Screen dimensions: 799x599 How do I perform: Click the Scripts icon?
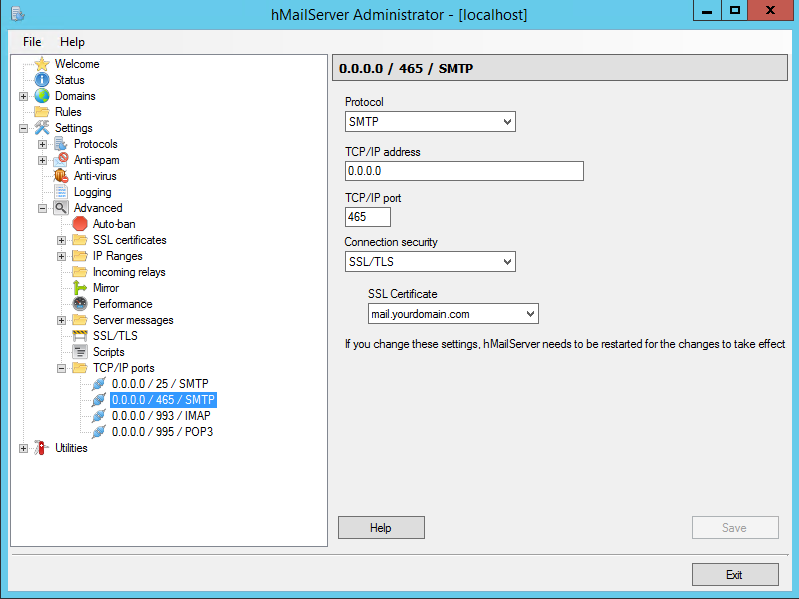click(x=80, y=352)
